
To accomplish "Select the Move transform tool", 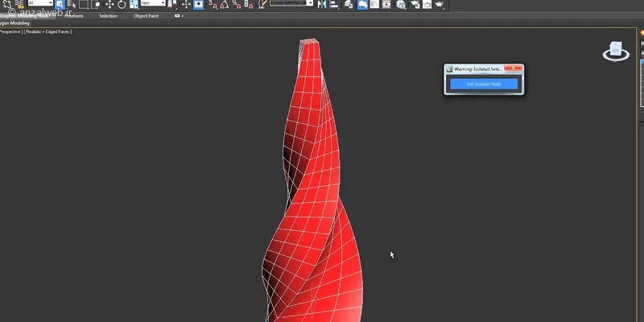I will [x=109, y=4].
